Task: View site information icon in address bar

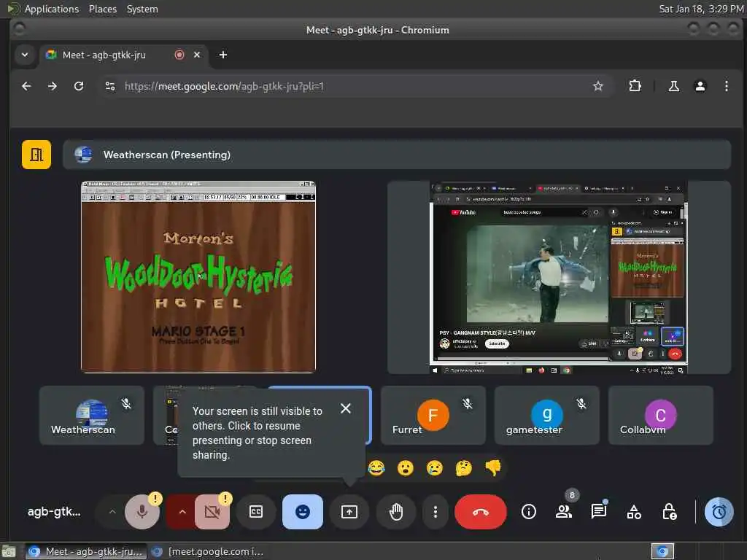Action: 110,86
